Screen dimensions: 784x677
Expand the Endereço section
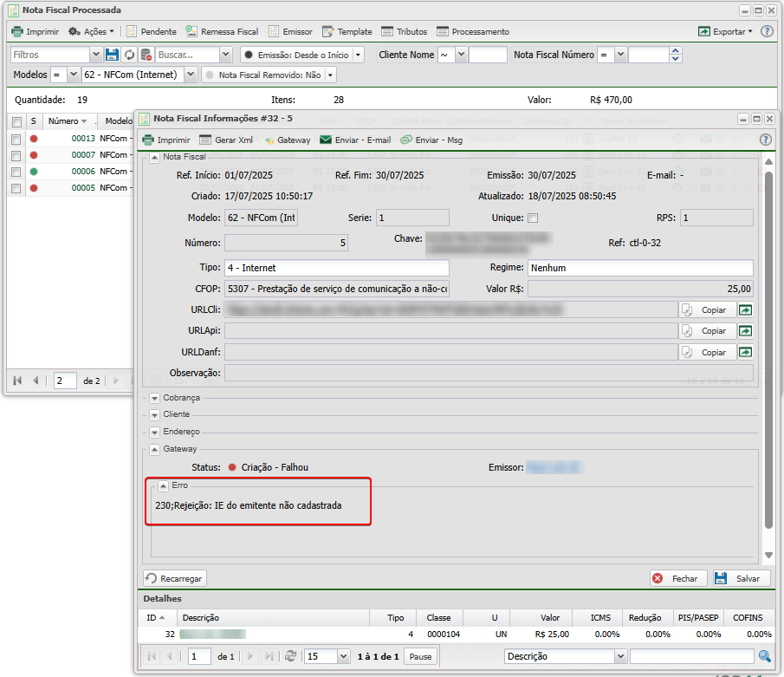click(152, 432)
